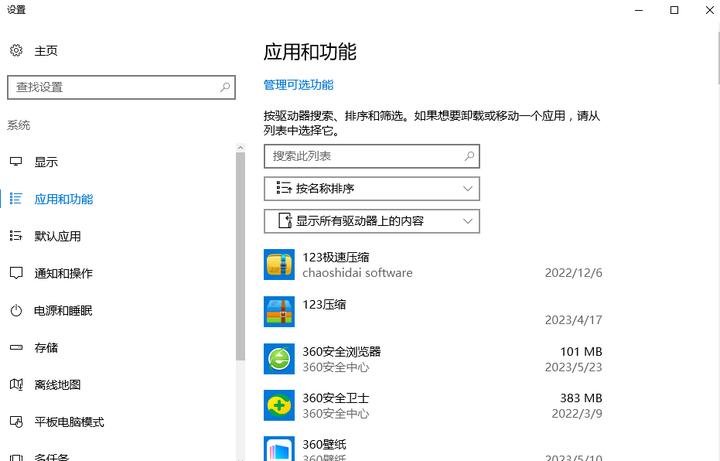Viewport: 720px width, 461px height.
Task: Open the 默认应用 page
Action: (x=58, y=236)
